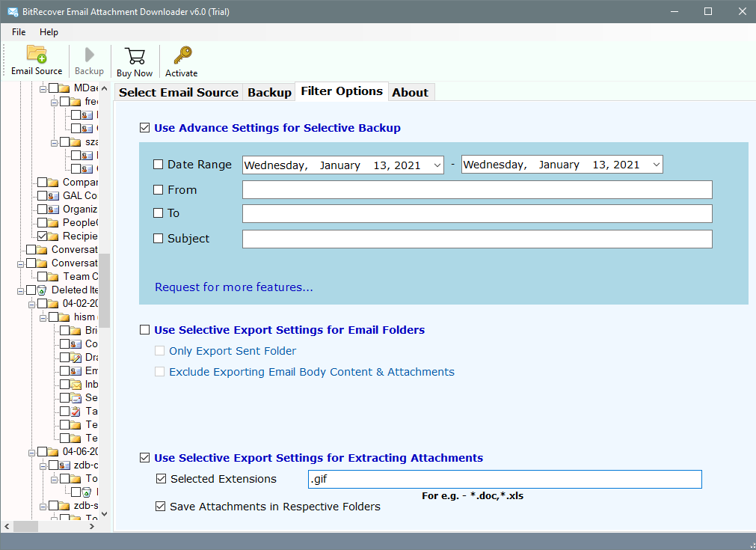
Task: Select the People folder icon
Action: point(53,223)
